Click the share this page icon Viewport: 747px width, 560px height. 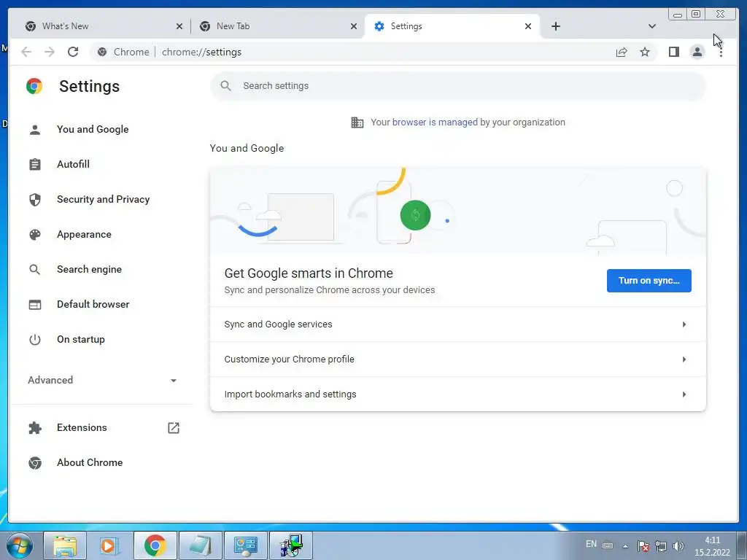pyautogui.click(x=622, y=52)
